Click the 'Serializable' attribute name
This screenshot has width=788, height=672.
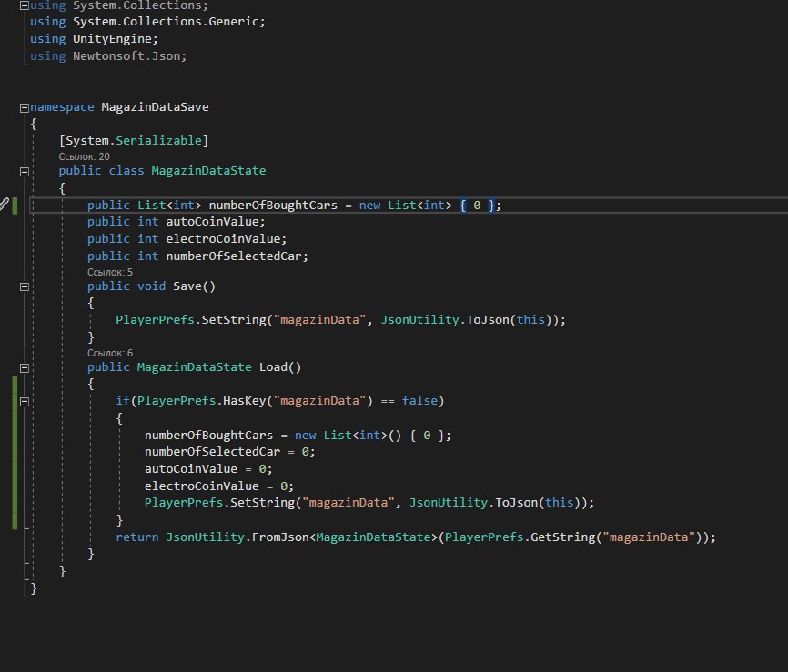[x=158, y=141]
